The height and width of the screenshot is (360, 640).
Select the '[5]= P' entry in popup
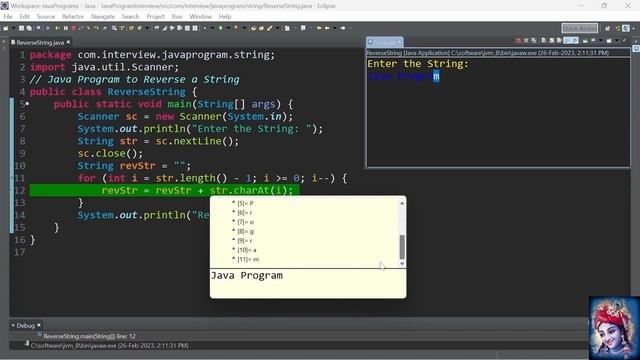tap(245, 203)
